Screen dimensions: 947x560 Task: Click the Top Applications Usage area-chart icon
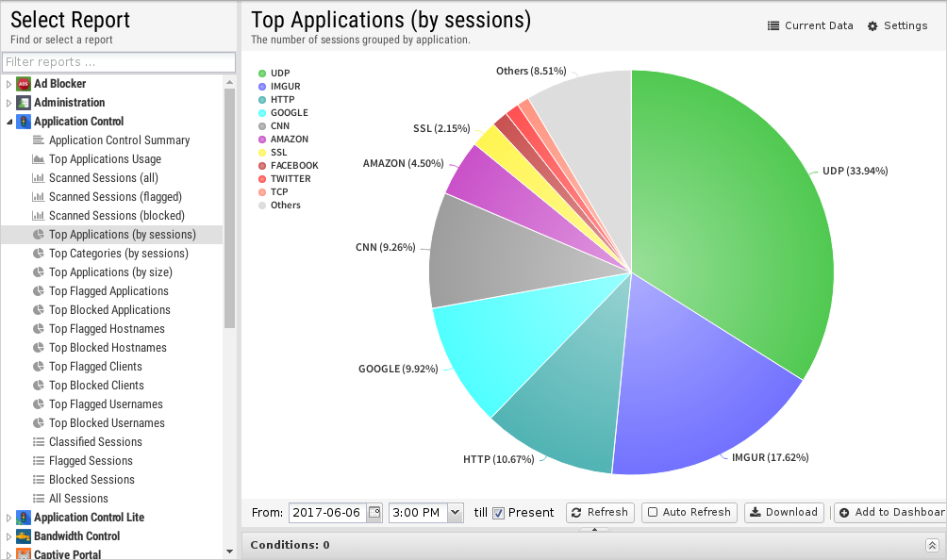(38, 159)
